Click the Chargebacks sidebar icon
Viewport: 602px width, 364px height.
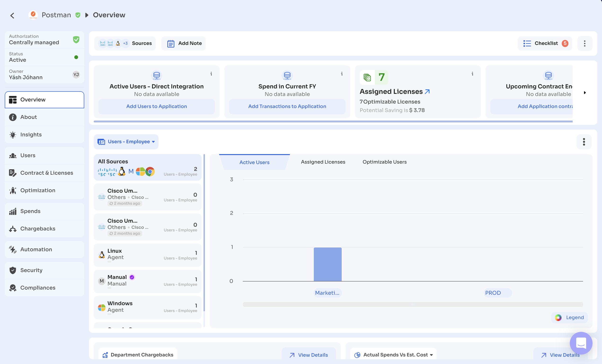(13, 229)
